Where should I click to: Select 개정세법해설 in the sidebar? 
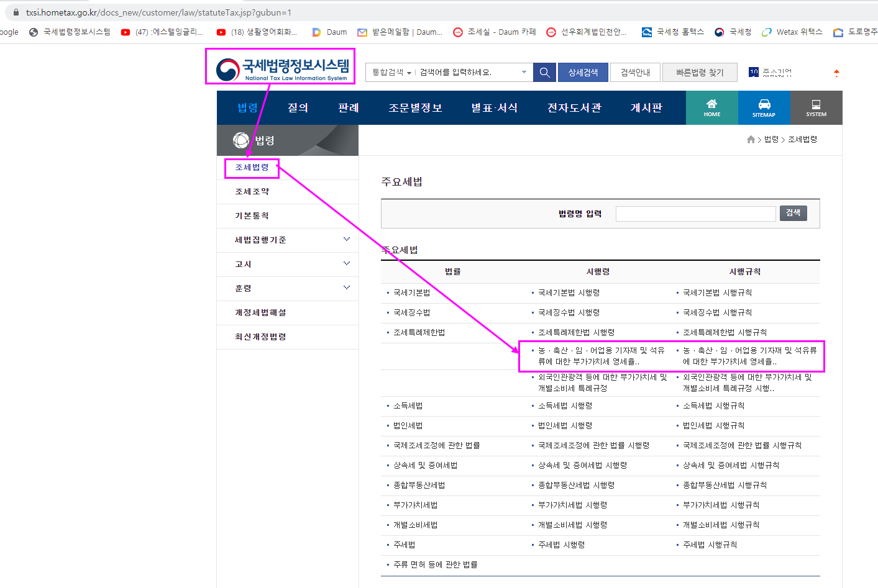(260, 313)
